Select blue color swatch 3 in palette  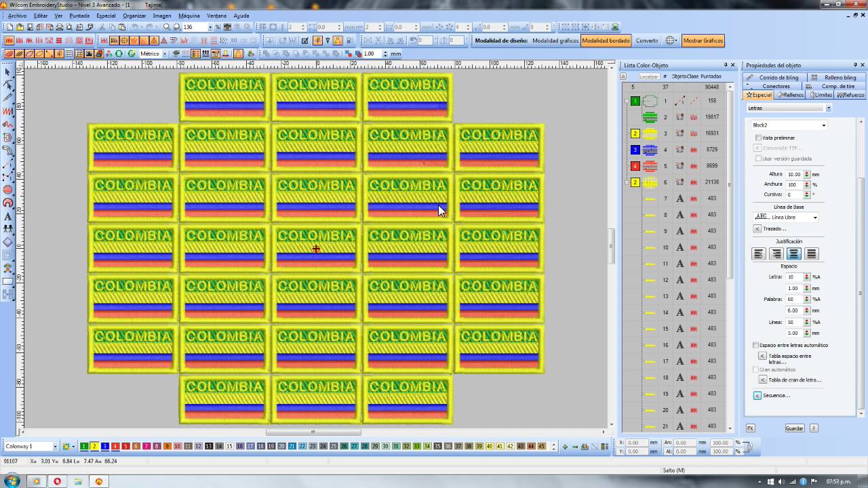click(x=105, y=446)
